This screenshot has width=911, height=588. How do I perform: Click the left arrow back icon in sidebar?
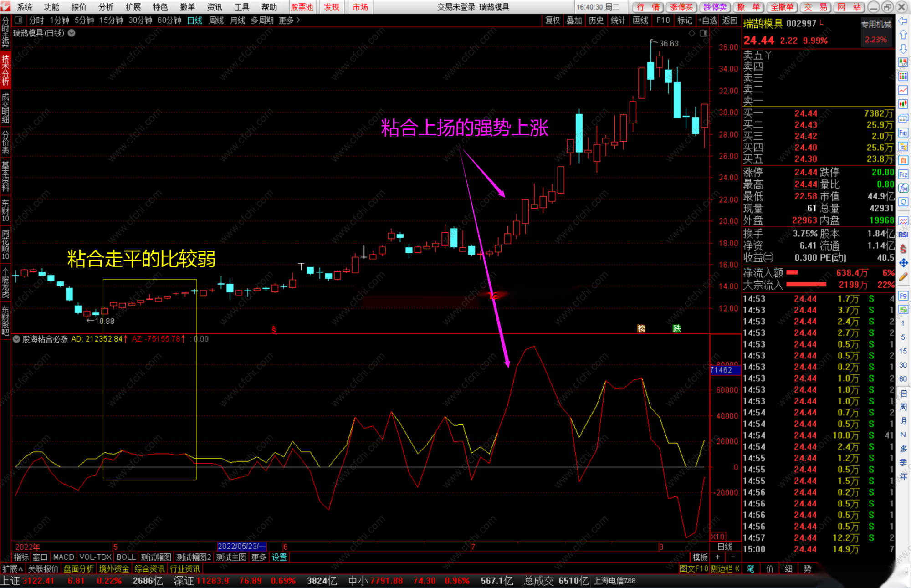point(903,21)
